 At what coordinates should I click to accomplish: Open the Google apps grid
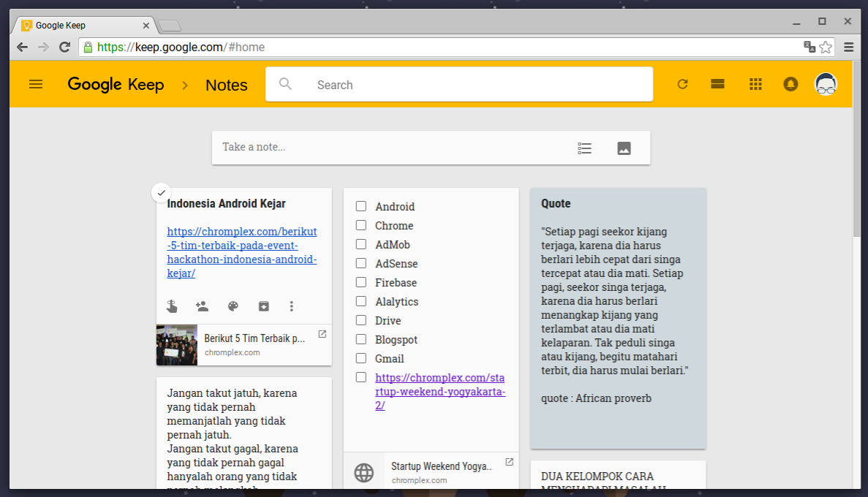pyautogui.click(x=755, y=84)
